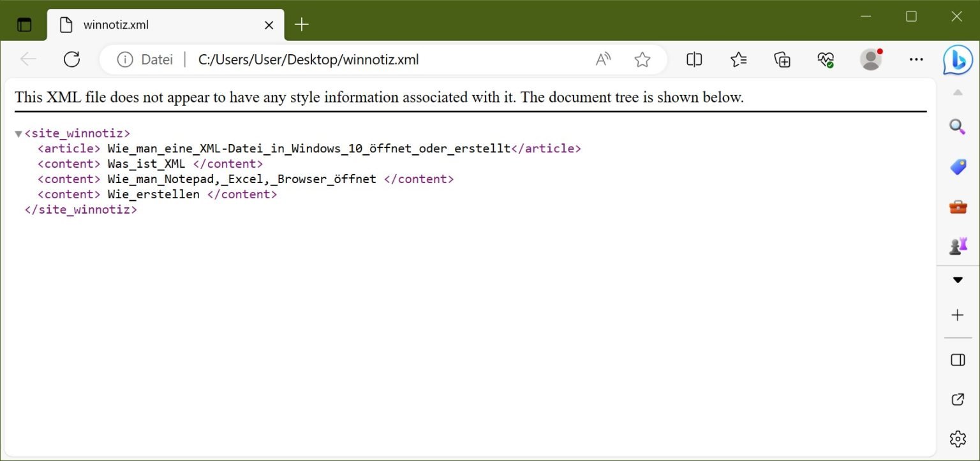This screenshot has width=980, height=461.
Task: Open the Search panel in the sidebar
Action: click(x=957, y=127)
